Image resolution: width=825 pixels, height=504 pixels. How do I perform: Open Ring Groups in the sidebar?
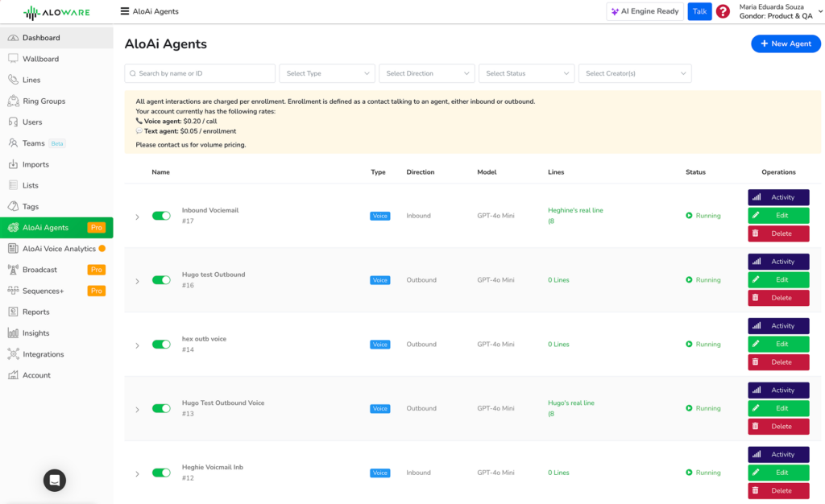[x=56, y=101]
